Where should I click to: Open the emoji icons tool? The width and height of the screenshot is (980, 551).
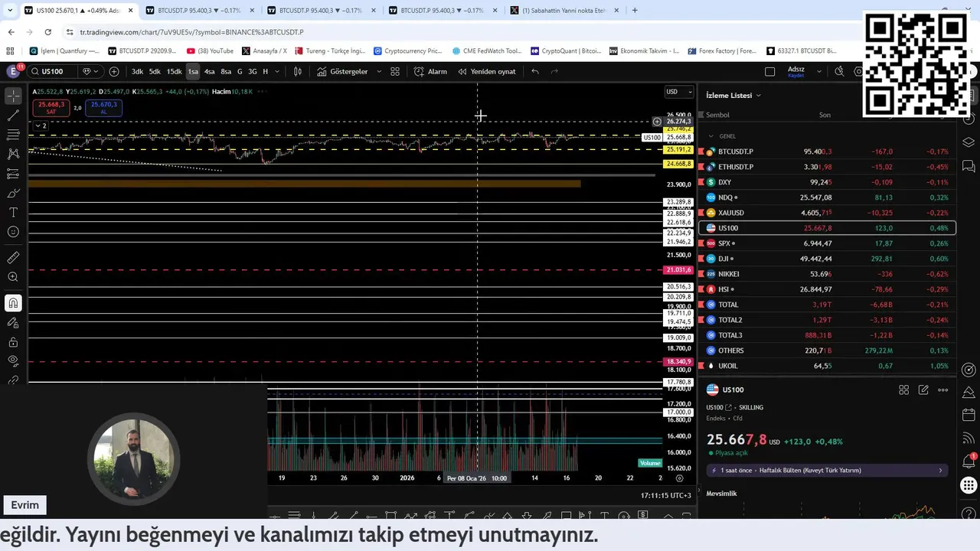tap(13, 232)
